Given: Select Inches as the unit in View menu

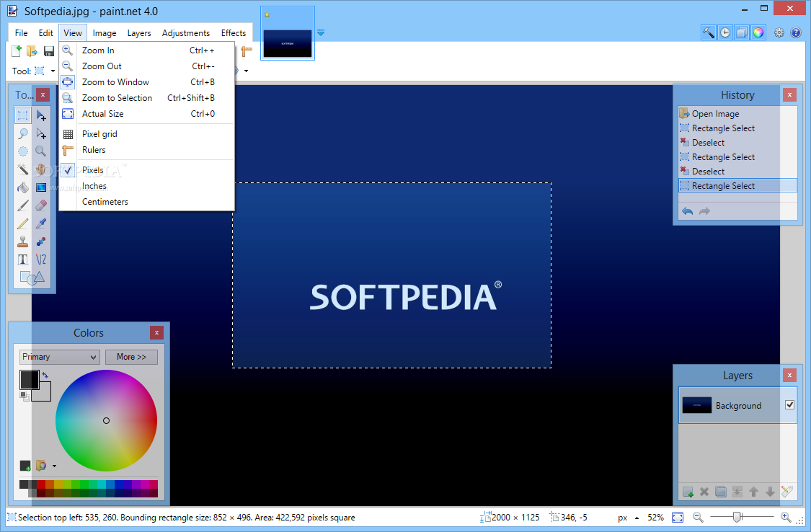Looking at the screenshot, I should 147,186.
